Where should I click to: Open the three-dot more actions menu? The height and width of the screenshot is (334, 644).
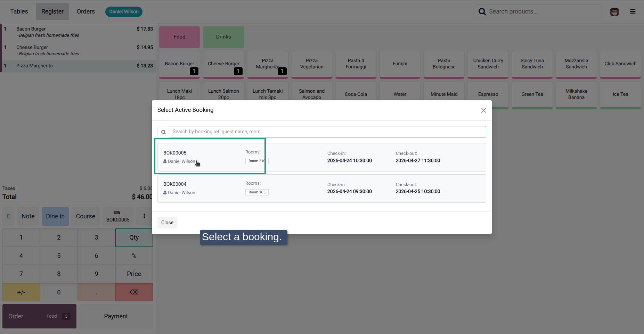tap(144, 216)
